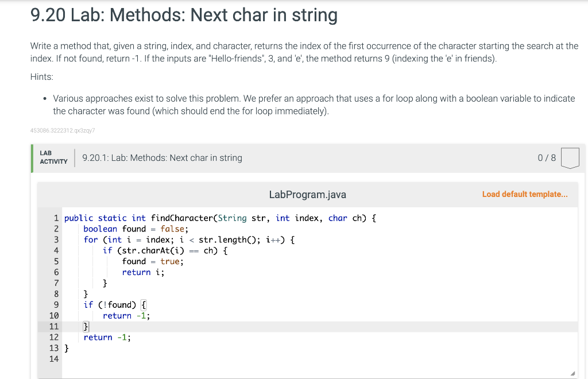The height and width of the screenshot is (379, 588).
Task: Click the lab score badge icon
Action: [570, 158]
